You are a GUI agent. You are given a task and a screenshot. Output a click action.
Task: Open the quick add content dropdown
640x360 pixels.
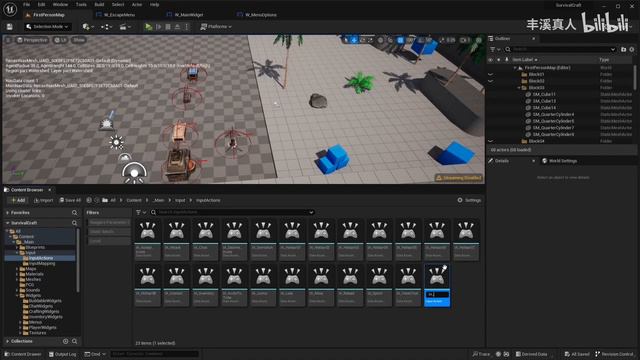pyautogui.click(x=88, y=27)
